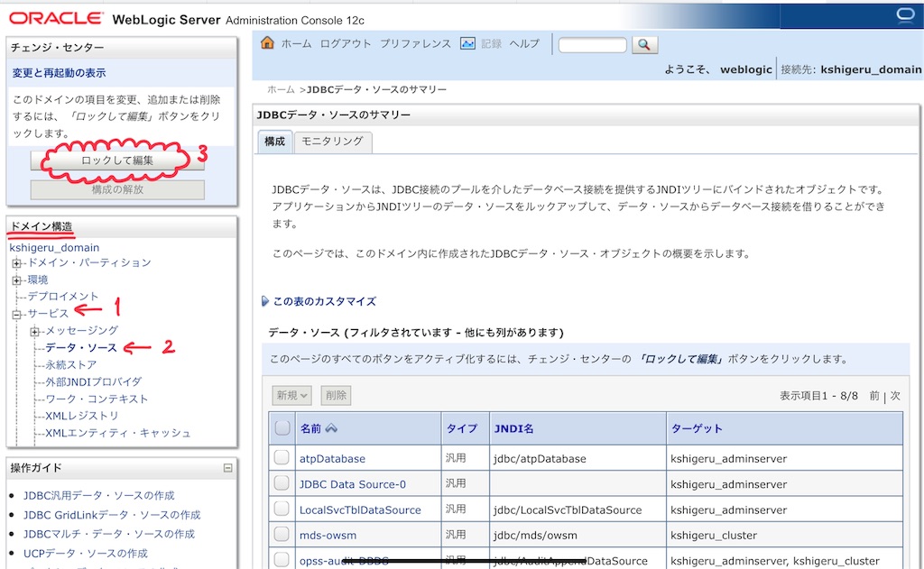Open UCPデータ・ソースの作成 guide link
The width and height of the screenshot is (924, 569).
(x=86, y=553)
